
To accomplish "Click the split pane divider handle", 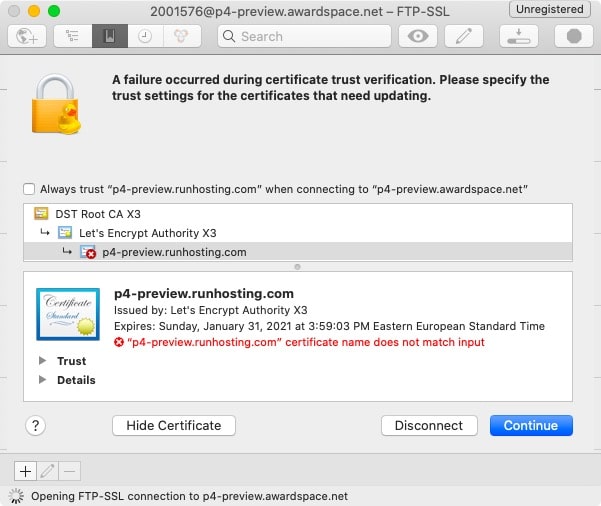I will [x=297, y=267].
